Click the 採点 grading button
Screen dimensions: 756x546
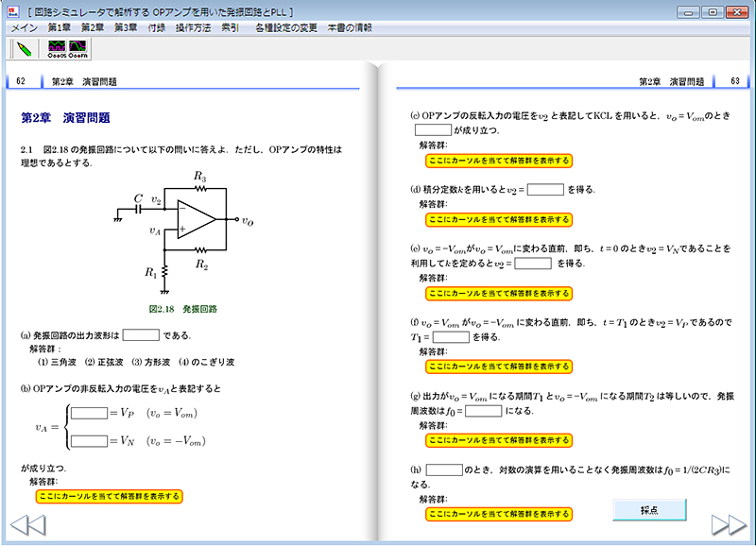649,510
